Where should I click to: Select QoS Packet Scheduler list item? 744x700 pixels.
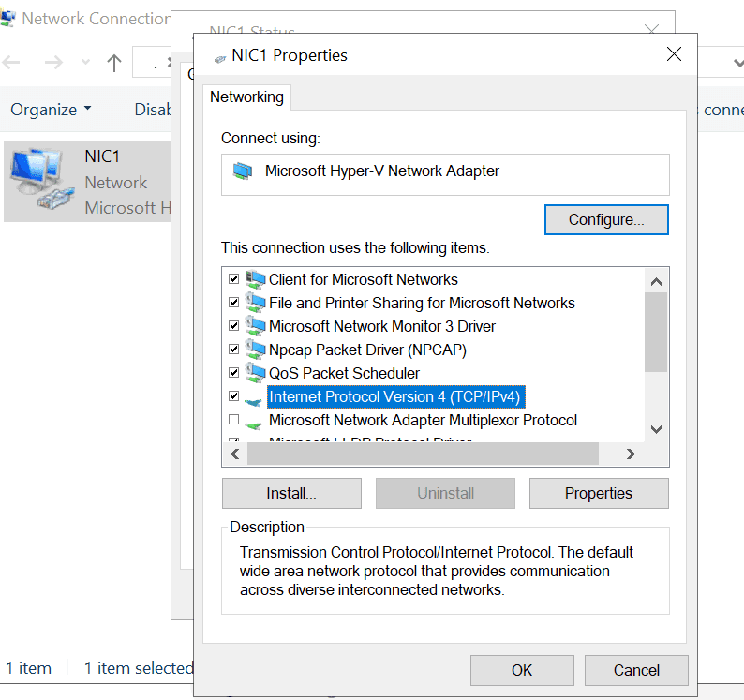[344, 373]
